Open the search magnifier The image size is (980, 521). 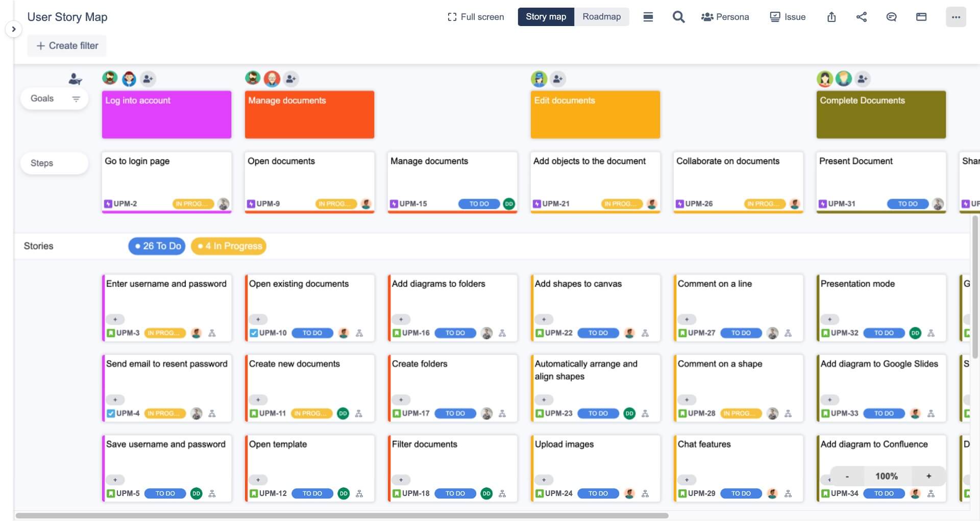pyautogui.click(x=678, y=17)
